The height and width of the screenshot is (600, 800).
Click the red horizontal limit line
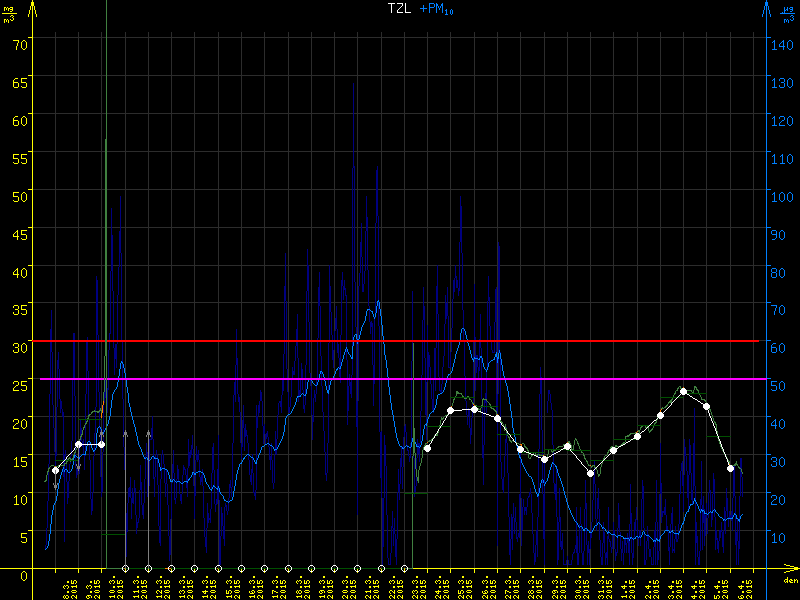click(x=400, y=341)
